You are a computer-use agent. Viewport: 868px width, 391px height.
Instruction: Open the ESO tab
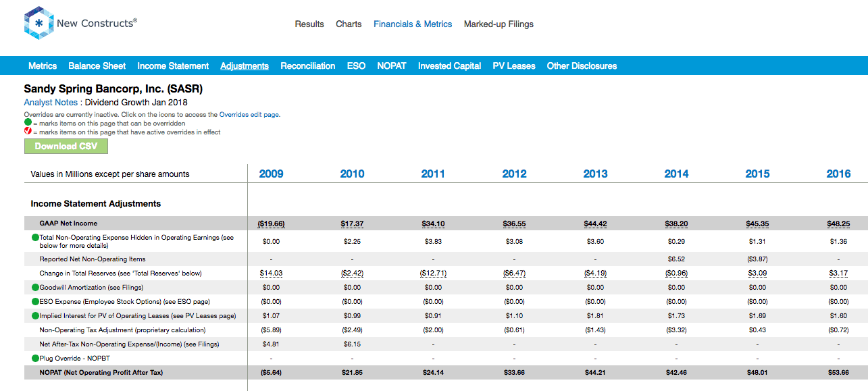coord(356,66)
